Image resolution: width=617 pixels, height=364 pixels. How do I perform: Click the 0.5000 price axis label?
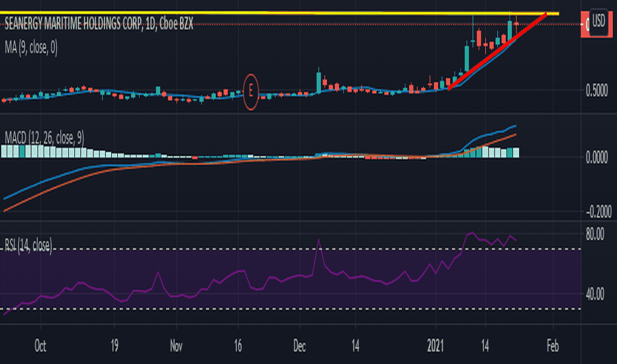(596, 91)
